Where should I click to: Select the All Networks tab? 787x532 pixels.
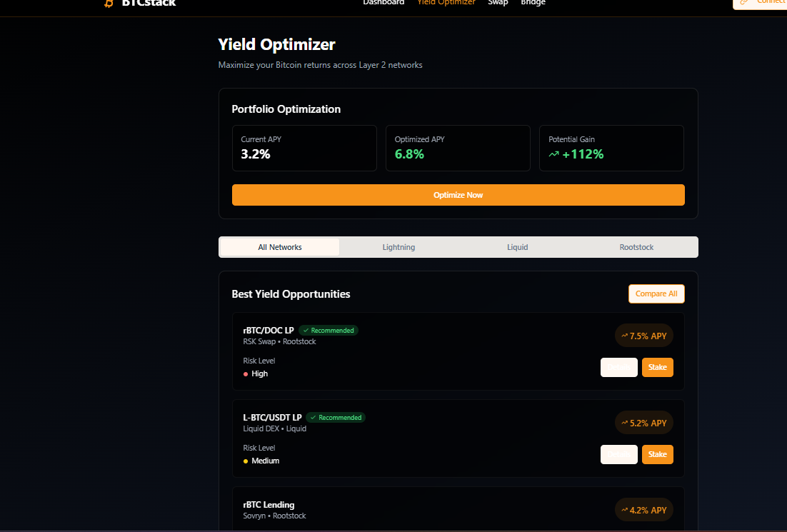point(279,247)
